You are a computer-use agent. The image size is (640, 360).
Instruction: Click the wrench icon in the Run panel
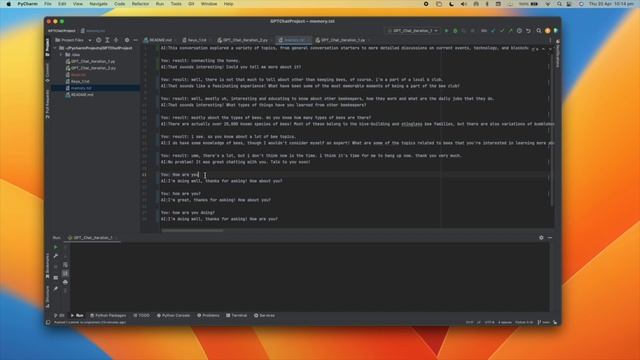click(56, 256)
